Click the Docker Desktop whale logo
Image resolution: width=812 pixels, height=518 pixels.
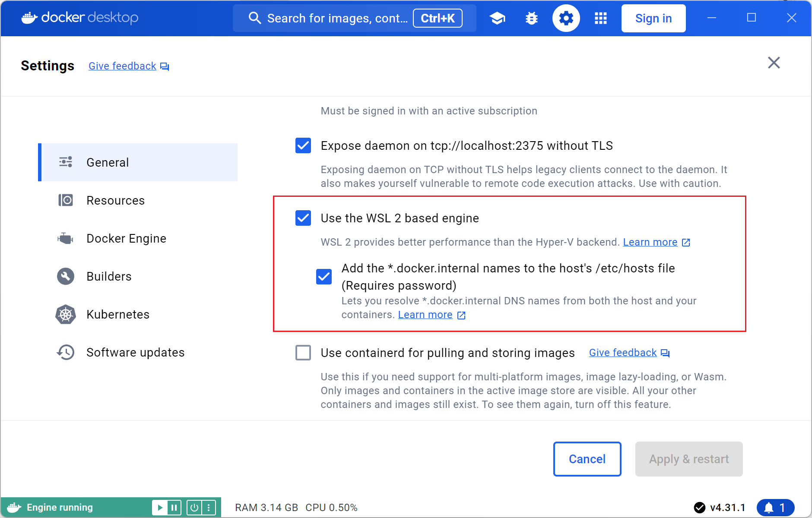[x=29, y=18]
